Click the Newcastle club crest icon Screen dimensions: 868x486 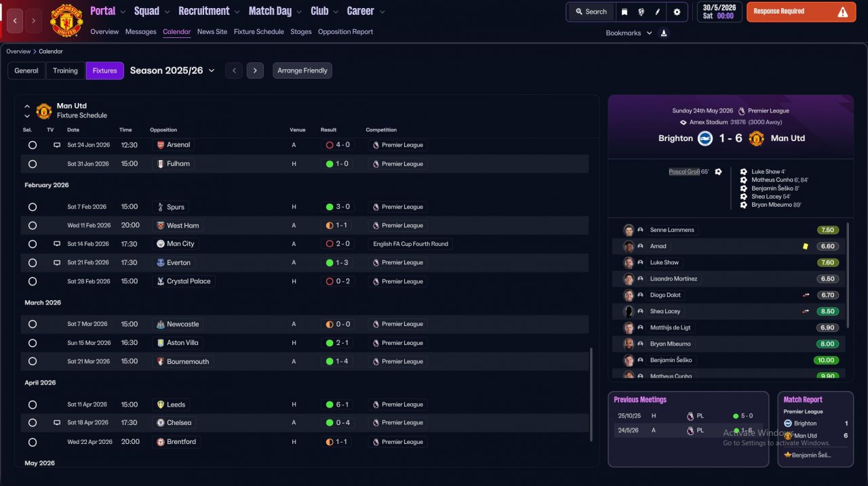(161, 325)
